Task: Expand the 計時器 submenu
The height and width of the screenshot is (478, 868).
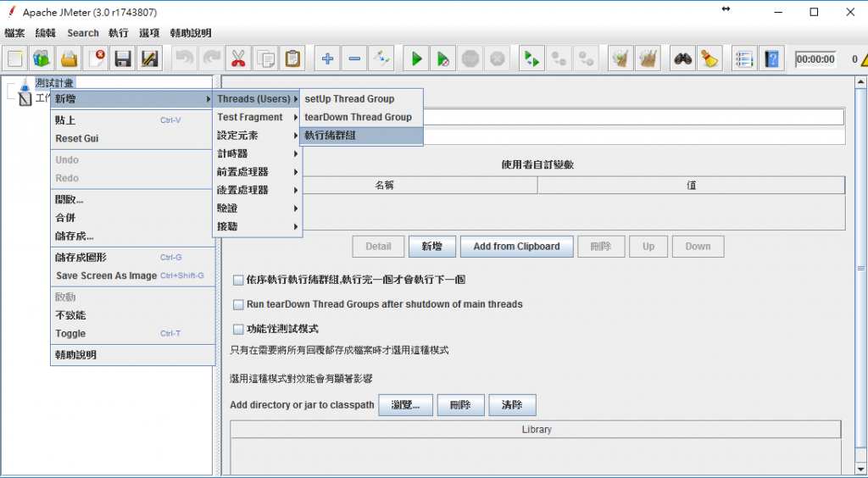Action: pyautogui.click(x=258, y=153)
